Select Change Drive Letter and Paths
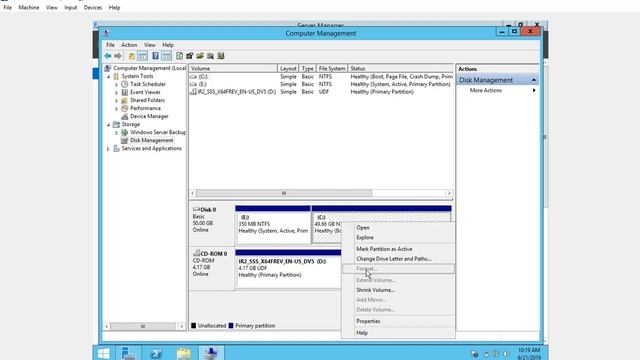 pyautogui.click(x=398, y=259)
